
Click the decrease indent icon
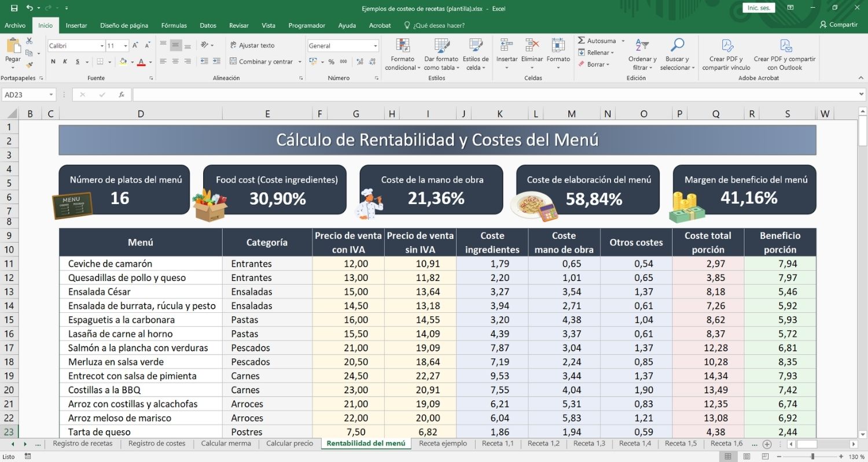coord(205,61)
